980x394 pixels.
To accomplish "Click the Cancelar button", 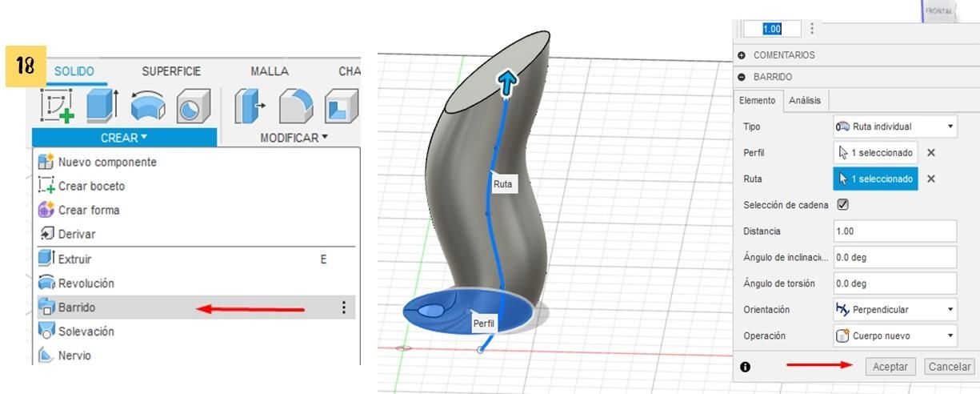I will point(950,367).
